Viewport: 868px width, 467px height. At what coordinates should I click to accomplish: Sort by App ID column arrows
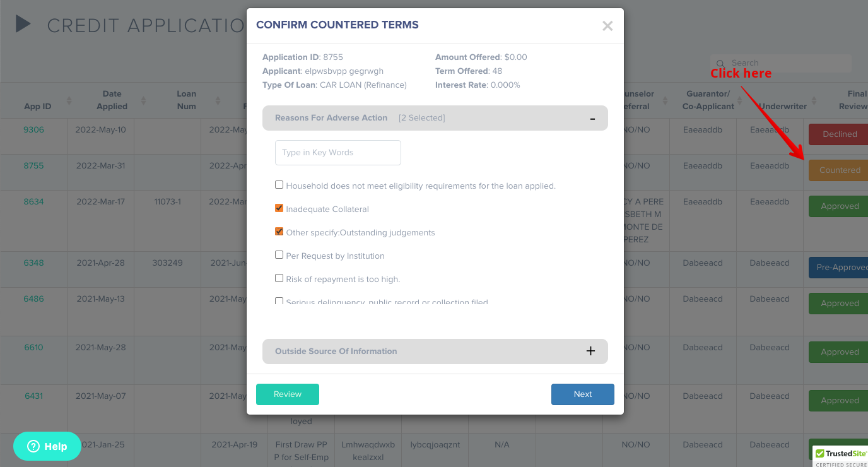pyautogui.click(x=69, y=101)
